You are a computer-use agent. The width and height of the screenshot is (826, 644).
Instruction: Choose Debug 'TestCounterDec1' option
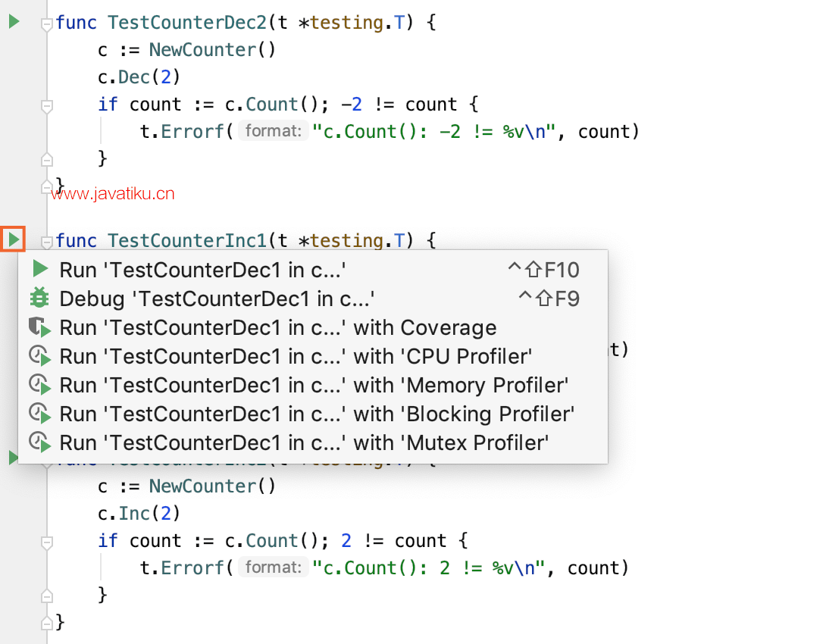[x=313, y=299]
